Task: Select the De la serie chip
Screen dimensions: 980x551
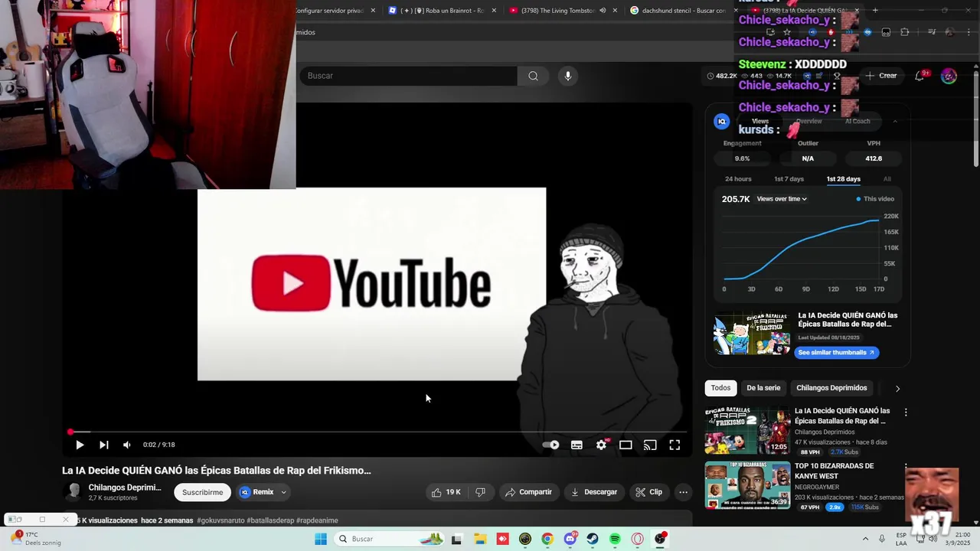Action: point(763,388)
